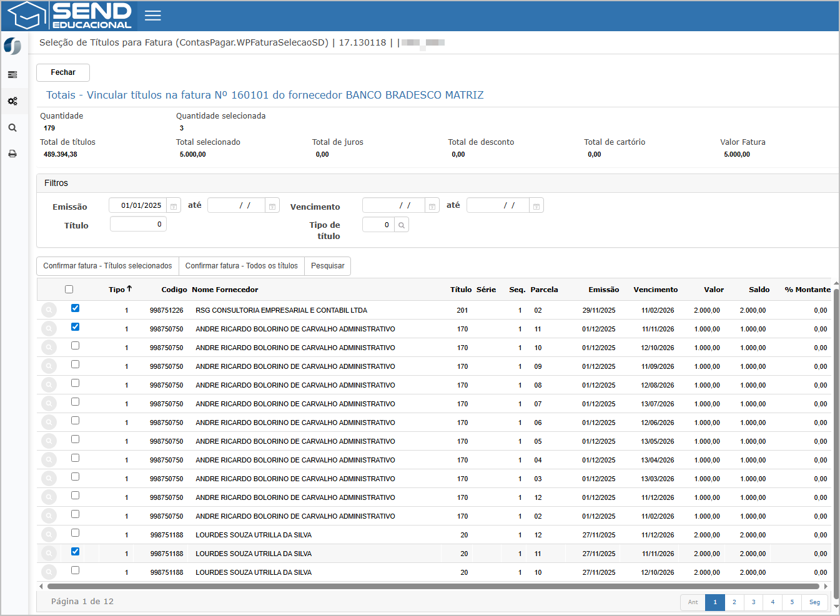Open the Vencimento start date calendar
Screen dimensions: 840x616
point(432,206)
